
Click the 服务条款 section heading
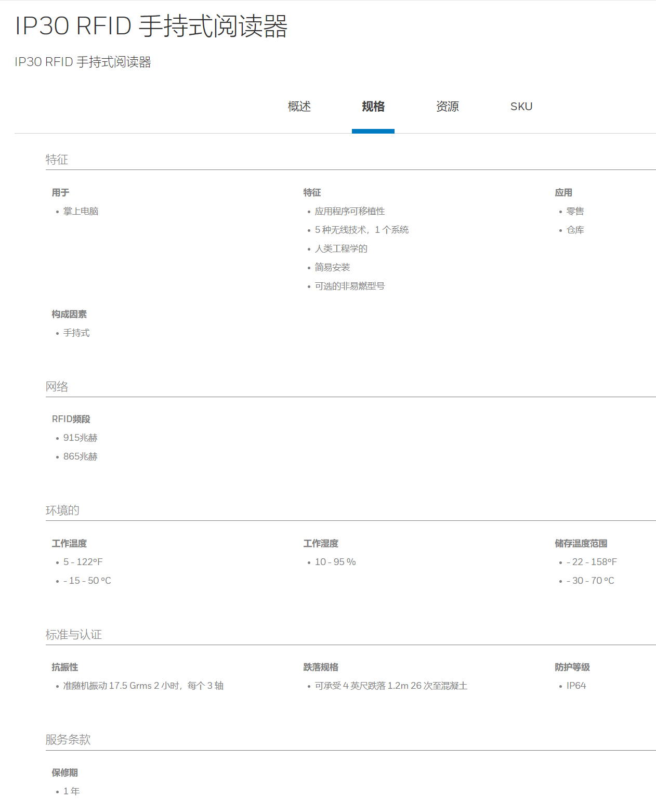click(x=68, y=740)
